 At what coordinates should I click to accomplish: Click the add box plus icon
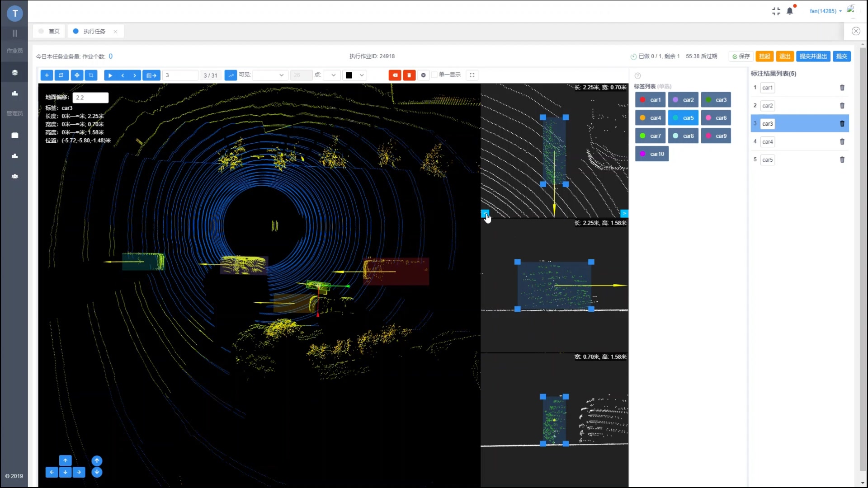(47, 75)
